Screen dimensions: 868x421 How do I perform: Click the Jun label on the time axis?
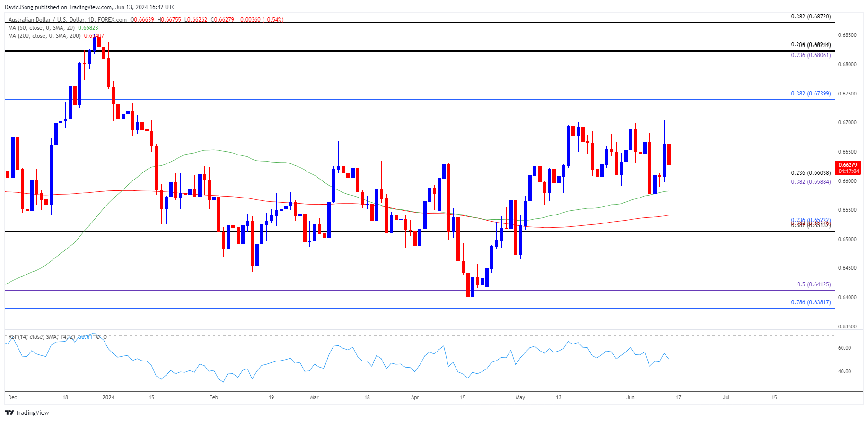(x=631, y=398)
